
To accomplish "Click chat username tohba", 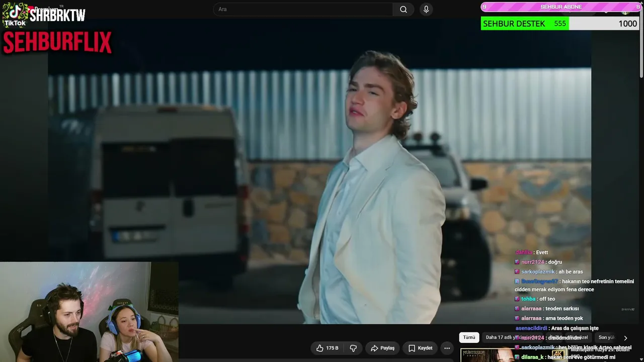I will pyautogui.click(x=528, y=299).
